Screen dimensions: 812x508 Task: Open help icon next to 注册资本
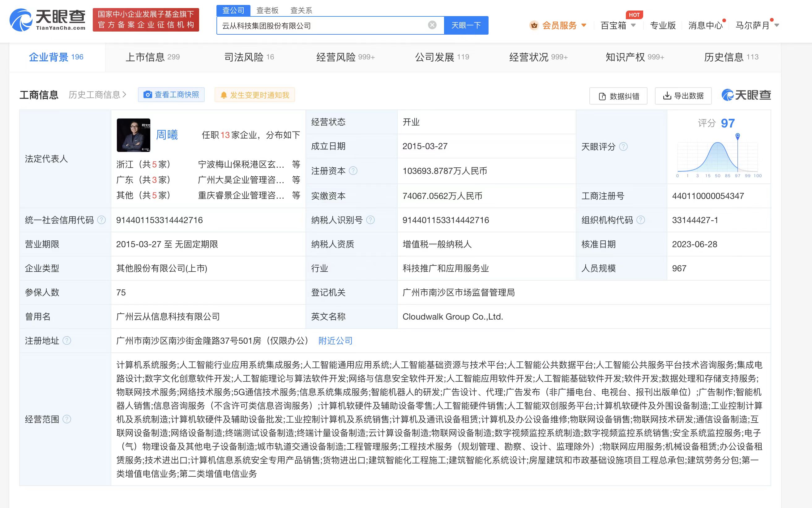click(353, 171)
